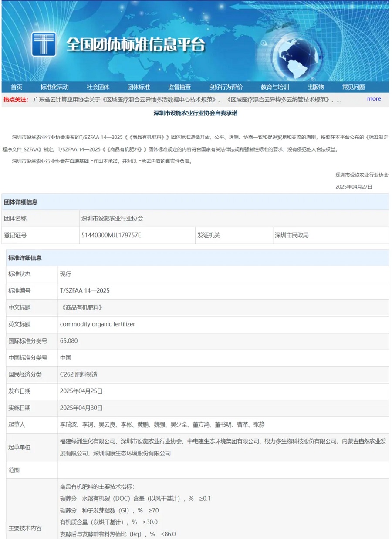Screen dimensions: 392x539
Task: Click the 团体名称 value 深圳市设施农业行业协会
Action: pyautogui.click(x=112, y=219)
